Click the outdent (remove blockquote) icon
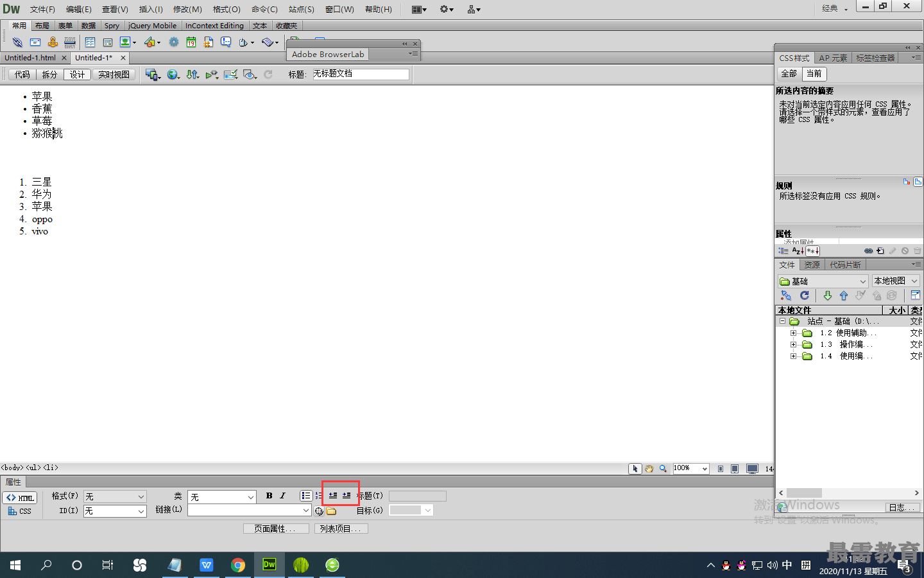 pos(333,496)
